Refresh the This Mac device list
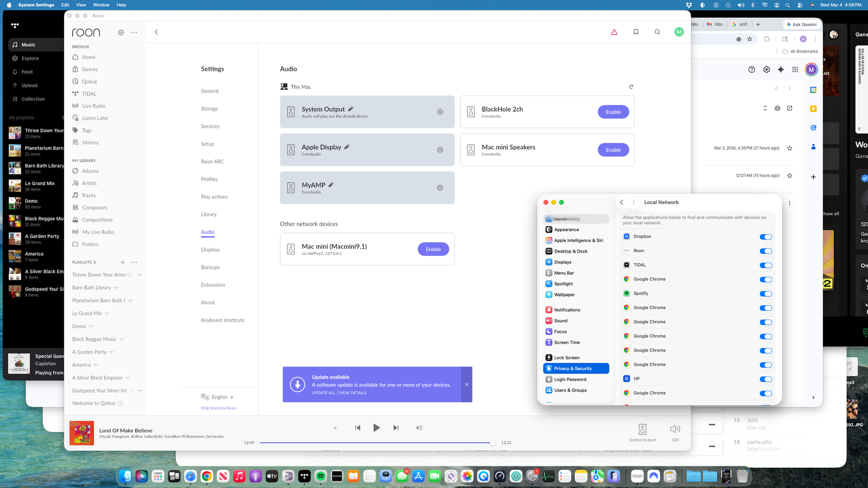 (631, 87)
